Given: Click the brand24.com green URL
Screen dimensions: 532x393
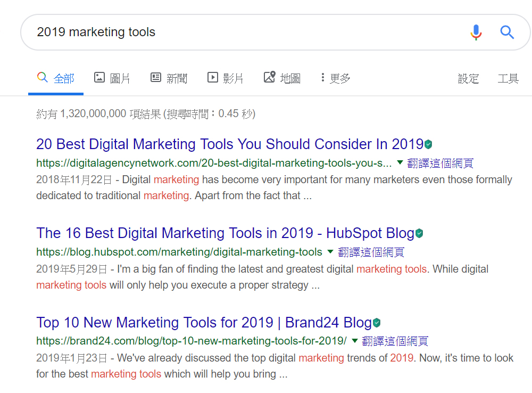Looking at the screenshot, I should [x=192, y=341].
